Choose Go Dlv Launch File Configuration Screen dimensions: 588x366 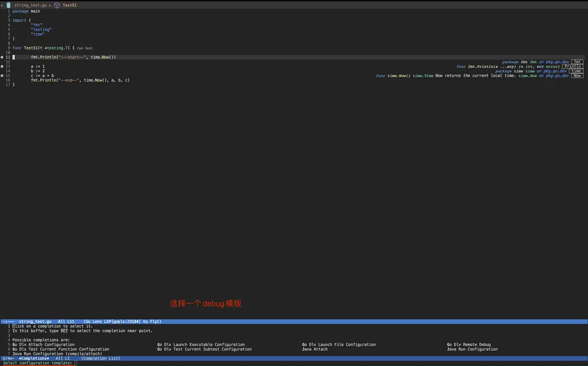339,345
